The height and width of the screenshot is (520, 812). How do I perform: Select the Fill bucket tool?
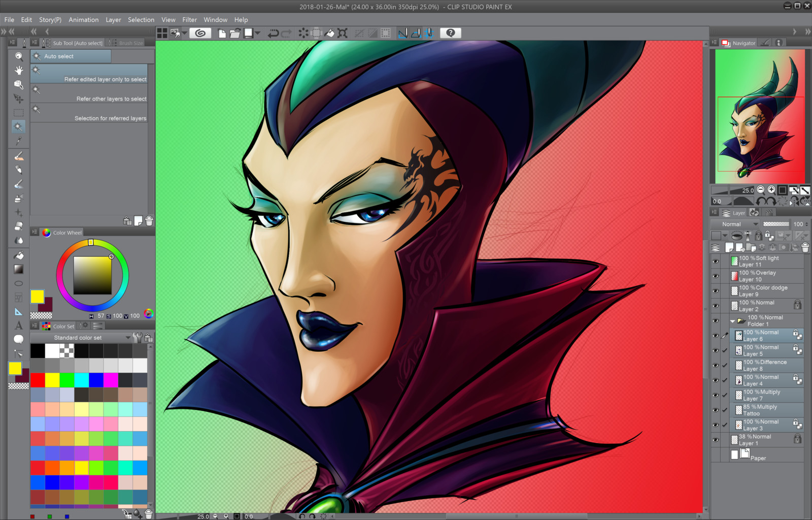tap(19, 255)
